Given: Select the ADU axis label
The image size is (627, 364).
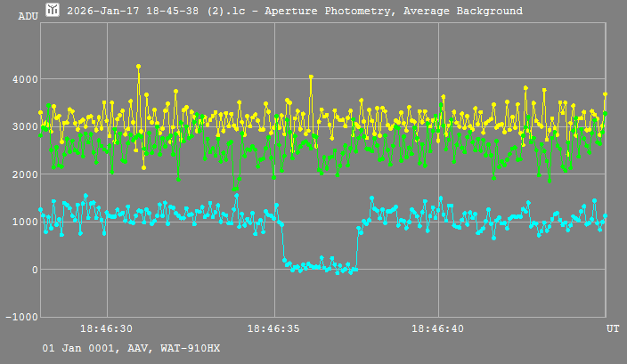Looking at the screenshot, I should 28,17.
